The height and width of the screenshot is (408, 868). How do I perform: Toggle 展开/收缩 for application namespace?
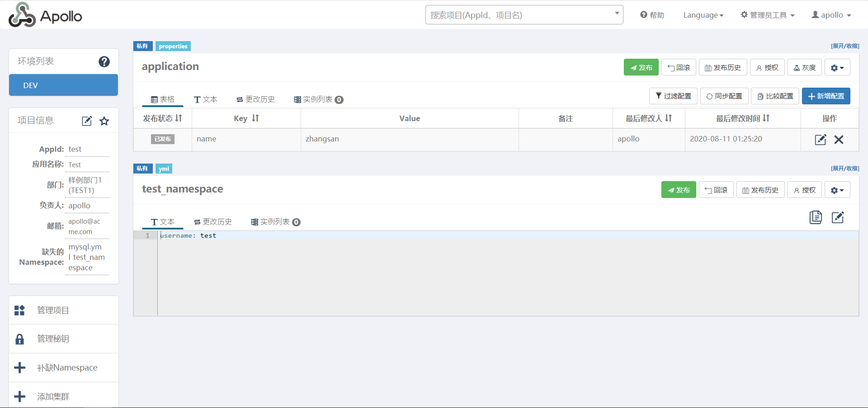tap(845, 46)
